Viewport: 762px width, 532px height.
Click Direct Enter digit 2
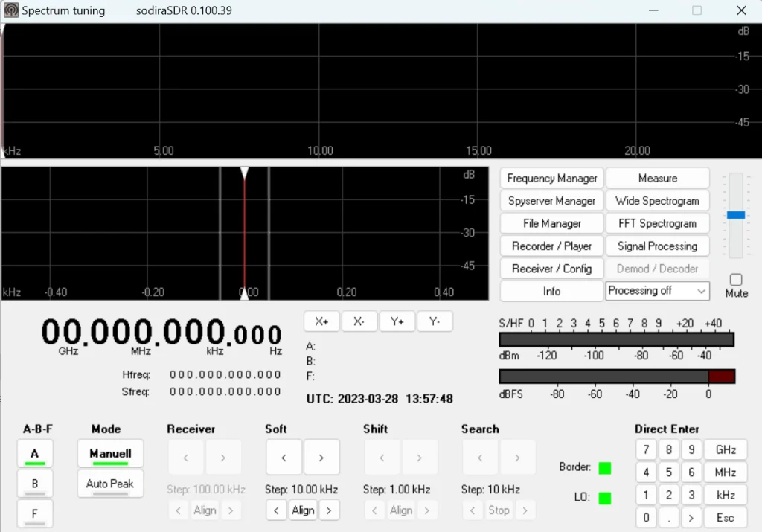[x=669, y=495]
